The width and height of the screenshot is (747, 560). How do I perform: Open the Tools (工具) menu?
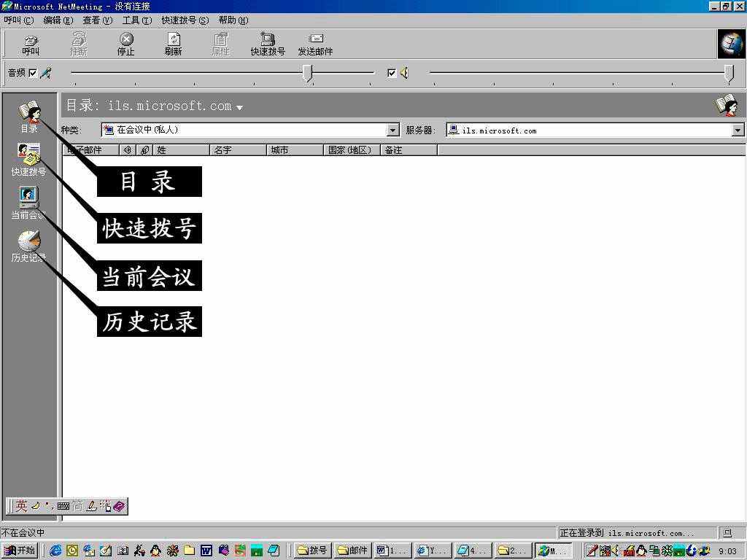(x=136, y=20)
